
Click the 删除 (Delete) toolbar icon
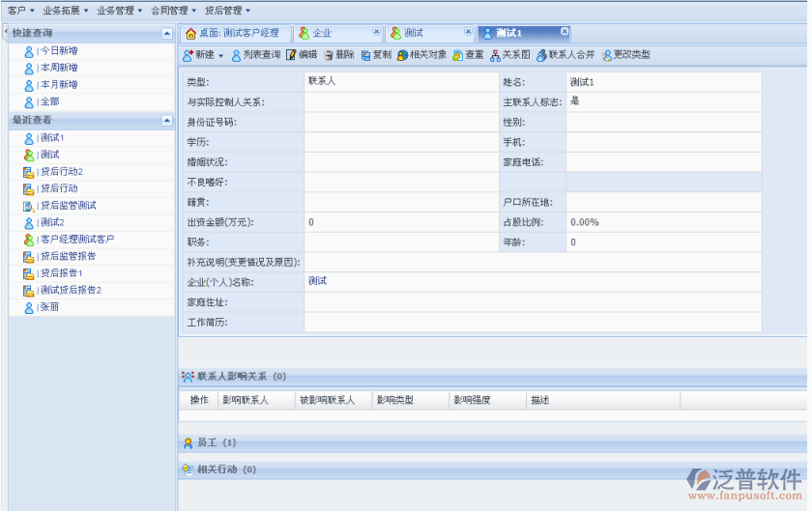pos(338,55)
